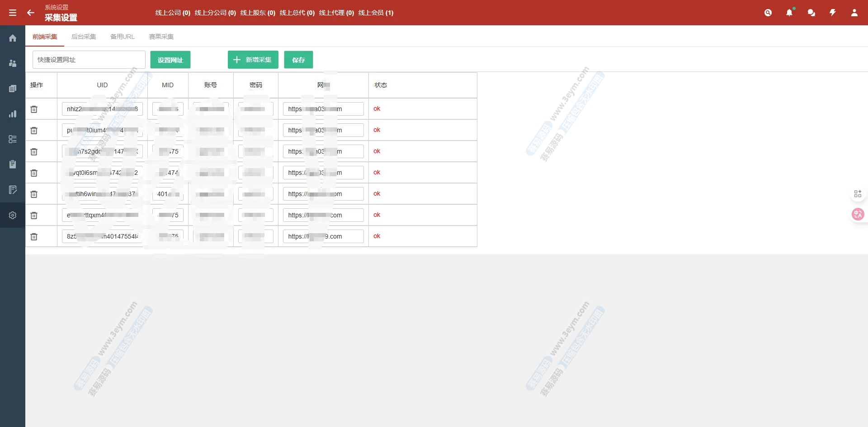
Task: Click the 设置网址 button
Action: [170, 60]
